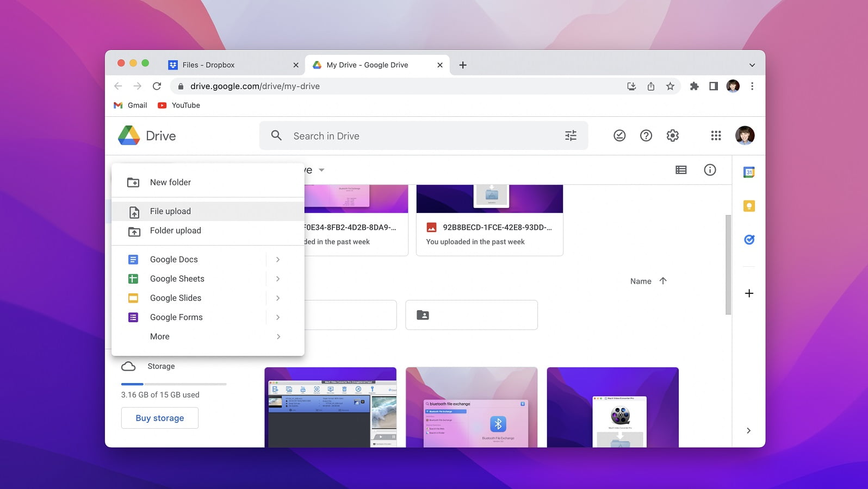
Task: Open YouTube bookmark
Action: point(179,105)
